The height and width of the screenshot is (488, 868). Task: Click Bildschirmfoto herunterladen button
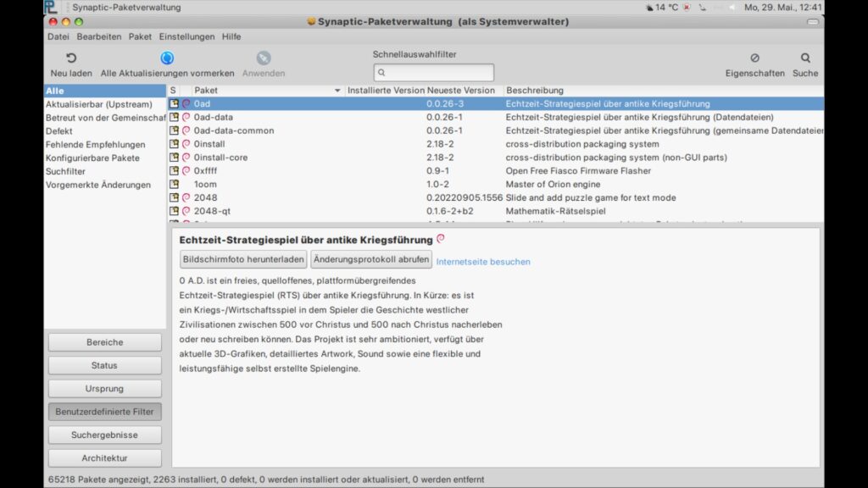point(243,259)
